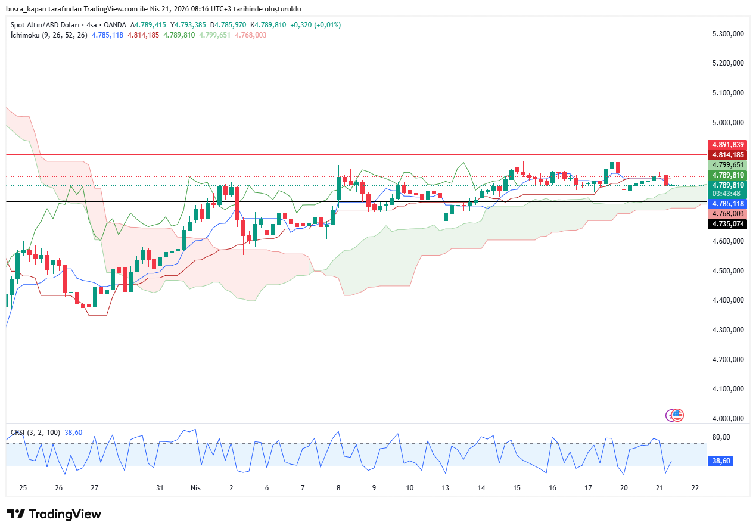Click the light green 4.799,651 price label
Image resolution: width=756 pixels, height=532 pixels.
click(x=727, y=165)
